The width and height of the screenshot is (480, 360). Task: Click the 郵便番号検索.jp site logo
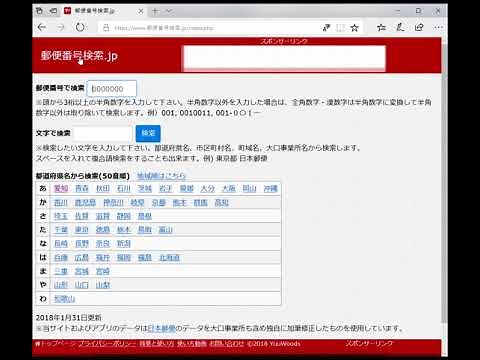tap(79, 56)
